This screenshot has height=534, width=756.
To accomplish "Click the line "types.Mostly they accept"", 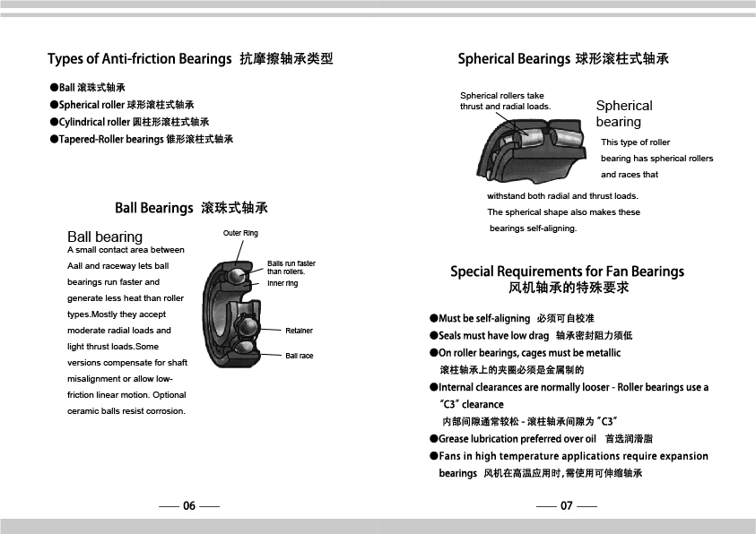I will tap(117, 314).
